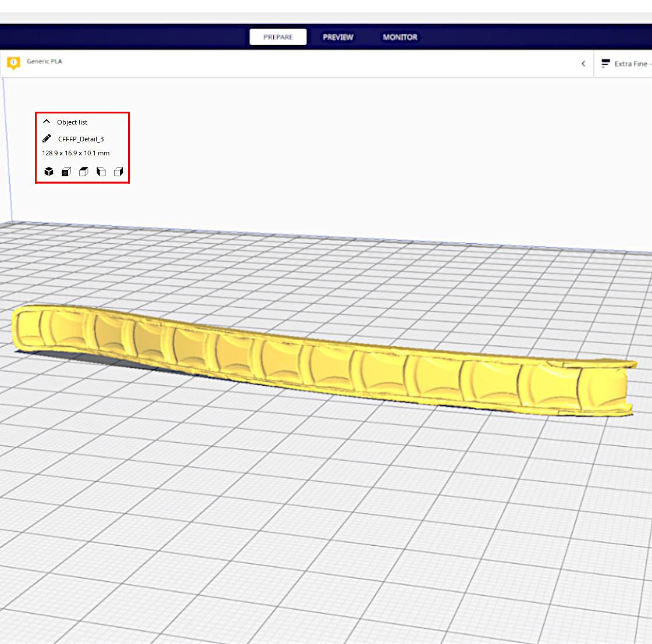Click the 128.9 x 16.9 x 10.1 mm dimensions
652x644 pixels.
tap(76, 154)
